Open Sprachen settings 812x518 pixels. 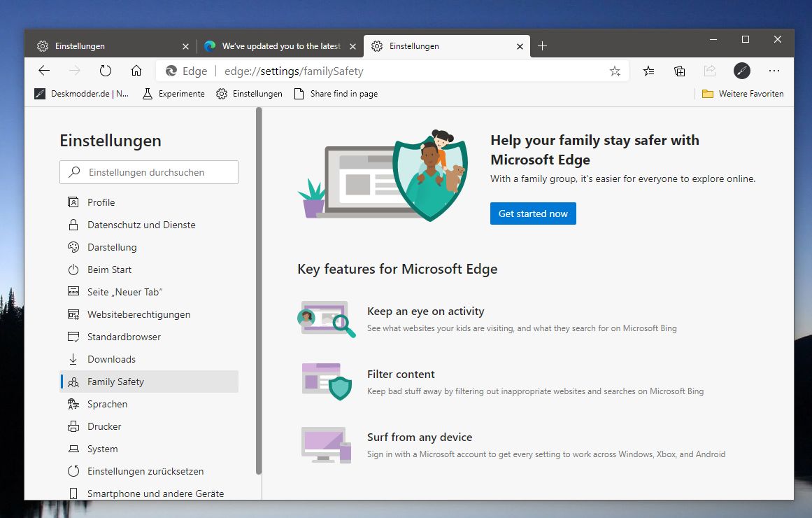pos(149,404)
